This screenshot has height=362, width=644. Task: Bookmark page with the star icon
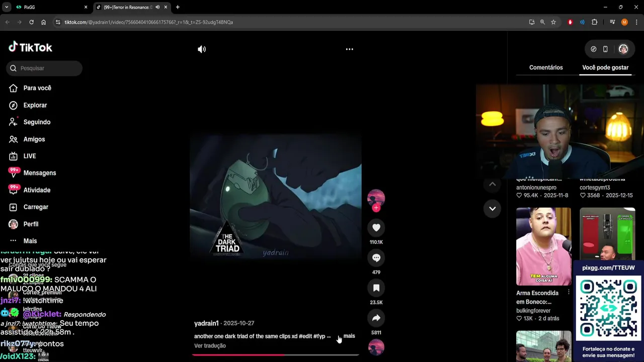click(553, 22)
